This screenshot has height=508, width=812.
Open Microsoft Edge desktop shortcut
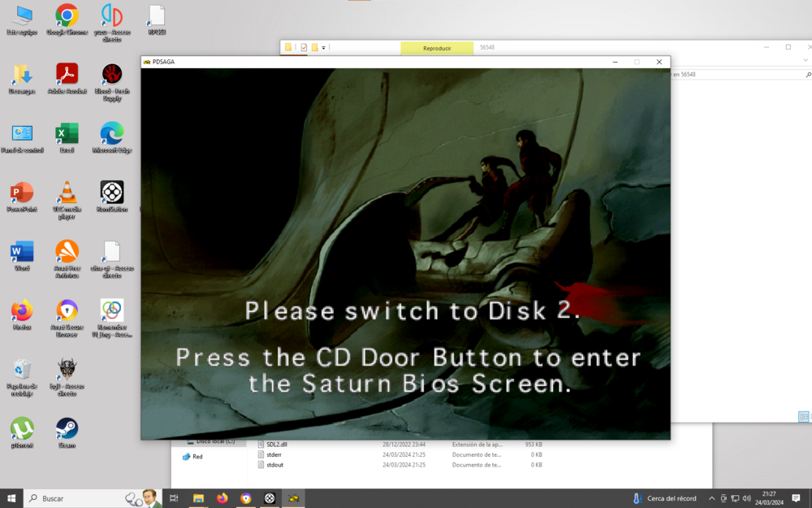click(112, 133)
